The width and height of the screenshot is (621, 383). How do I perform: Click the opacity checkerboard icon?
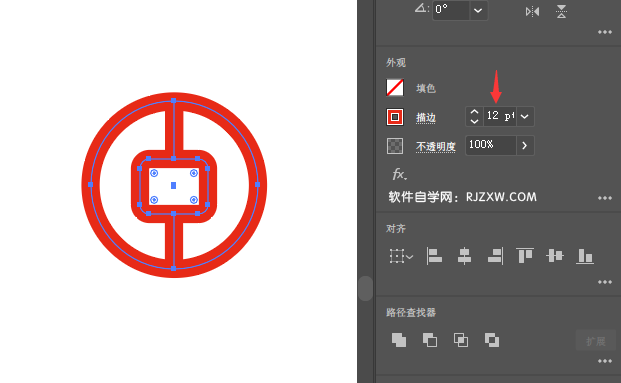coord(395,146)
